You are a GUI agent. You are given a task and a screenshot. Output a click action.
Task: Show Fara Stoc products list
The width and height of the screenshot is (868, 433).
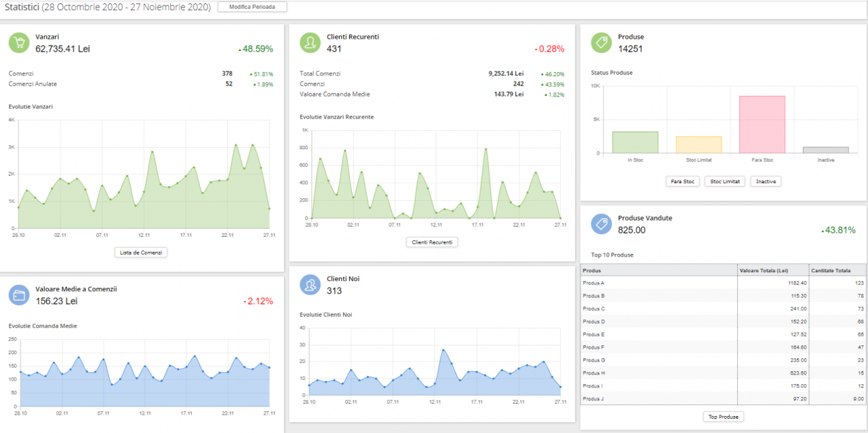pos(683,181)
